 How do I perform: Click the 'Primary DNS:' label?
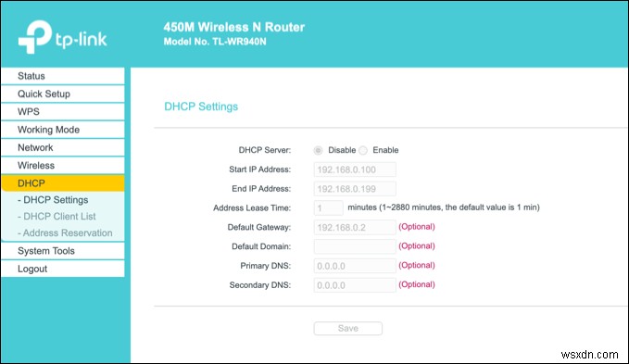click(x=266, y=266)
